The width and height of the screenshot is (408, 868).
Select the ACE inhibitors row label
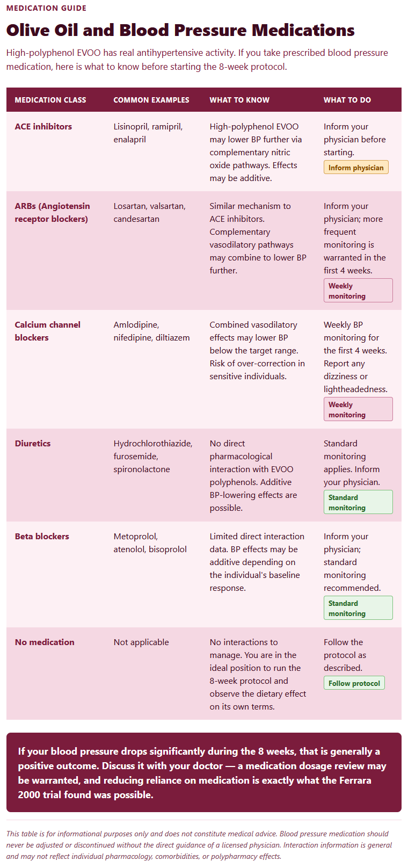(43, 127)
